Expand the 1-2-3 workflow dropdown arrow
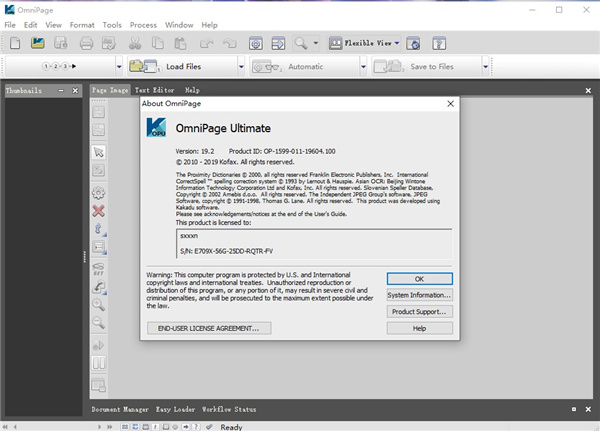The image size is (600, 431). pos(119,67)
